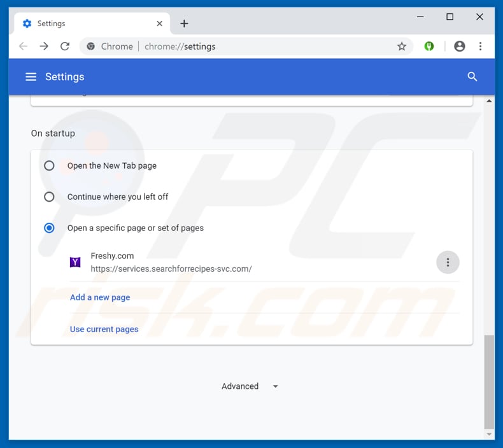The height and width of the screenshot is (448, 503).
Task: Select Open the New Tab page
Action: 49,166
